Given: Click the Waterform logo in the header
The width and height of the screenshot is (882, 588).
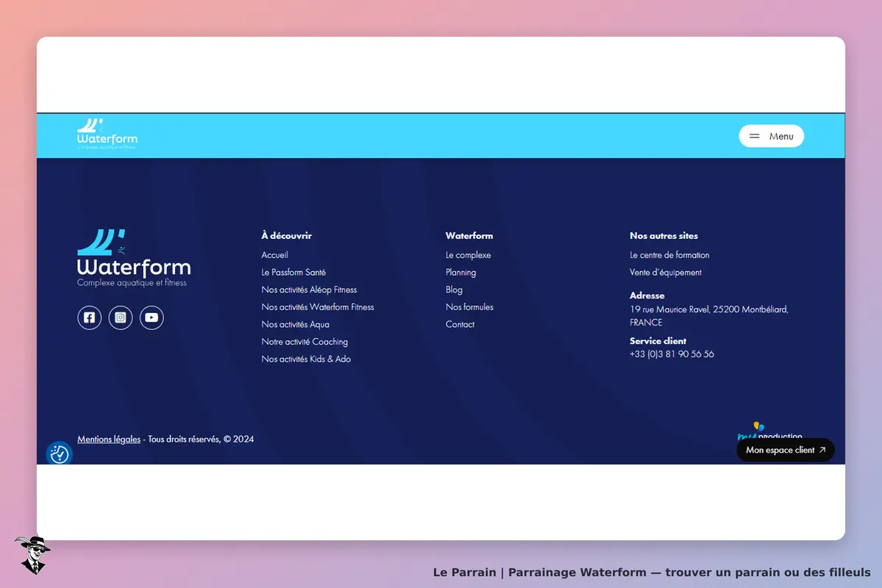Looking at the screenshot, I should tap(107, 134).
